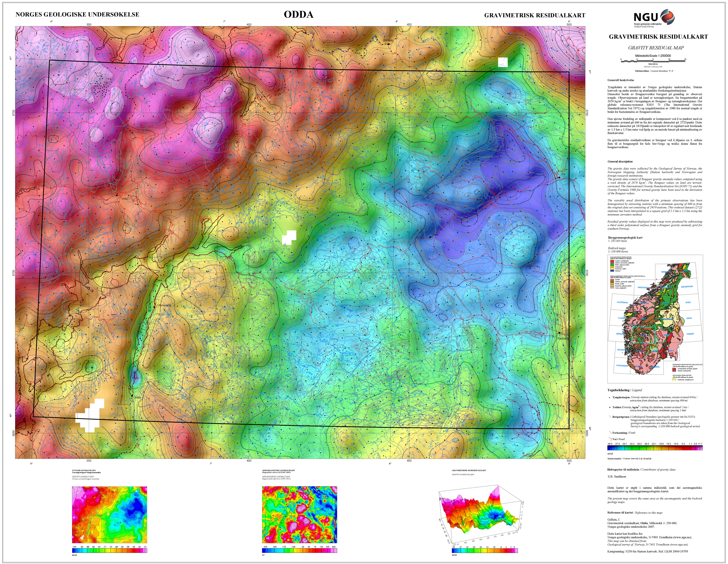Viewport: 728px width, 564px height.
Task: Click the gravity station dot legend symbol
Action: click(x=610, y=398)
